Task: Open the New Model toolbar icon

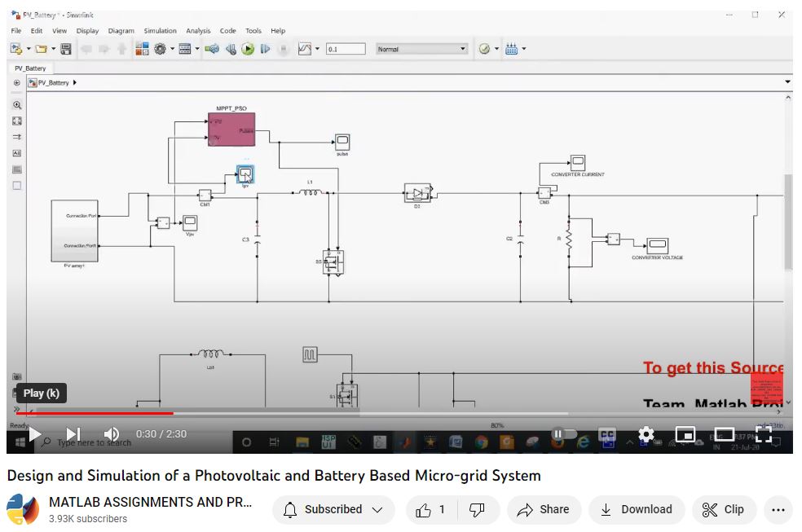Action: [x=16, y=49]
